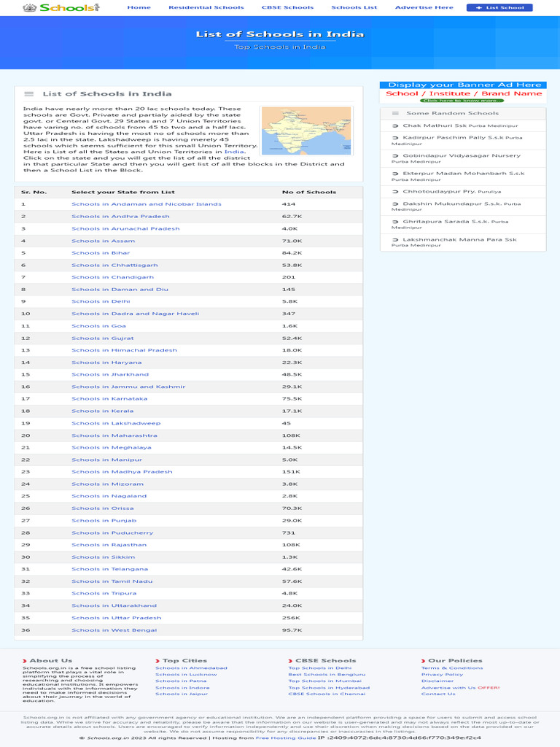Open the Home menu item
The width and height of the screenshot is (560, 747).
coord(139,7)
